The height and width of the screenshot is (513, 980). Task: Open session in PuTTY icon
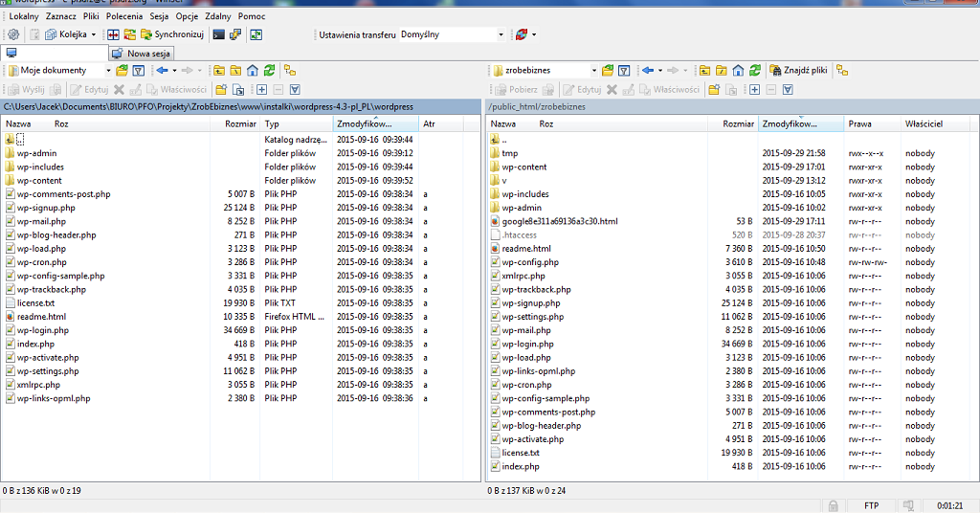click(235, 34)
